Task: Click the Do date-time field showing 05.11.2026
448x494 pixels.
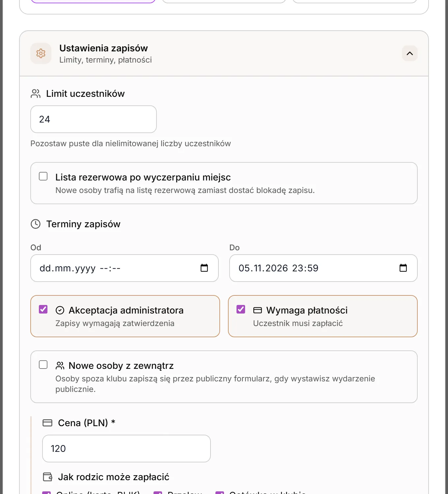Action: click(x=323, y=268)
